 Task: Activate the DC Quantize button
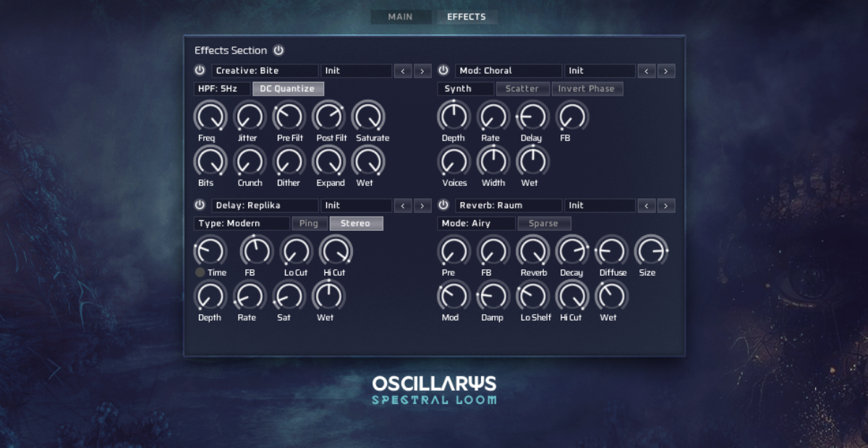tap(287, 88)
